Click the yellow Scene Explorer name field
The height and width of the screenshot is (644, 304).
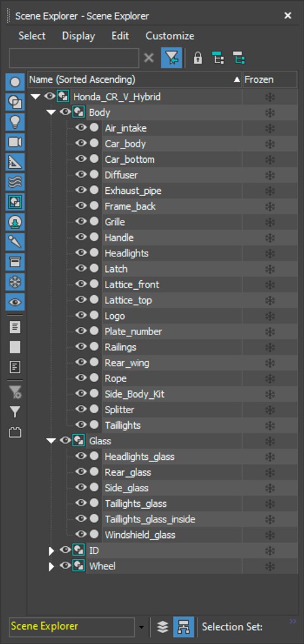pyautogui.click(x=72, y=627)
